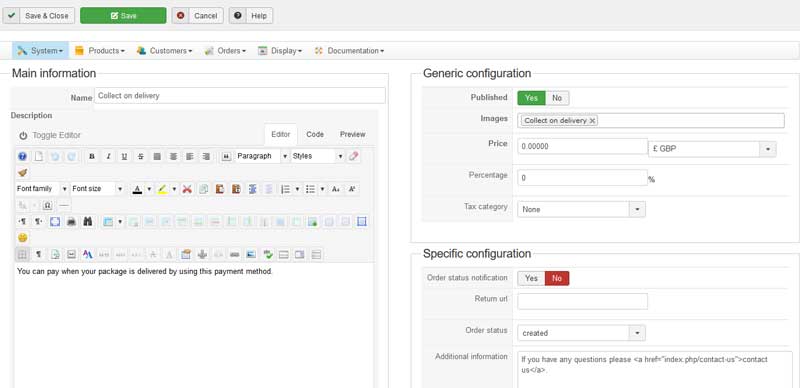Insert a horizontal rule line

pyautogui.click(x=64, y=205)
